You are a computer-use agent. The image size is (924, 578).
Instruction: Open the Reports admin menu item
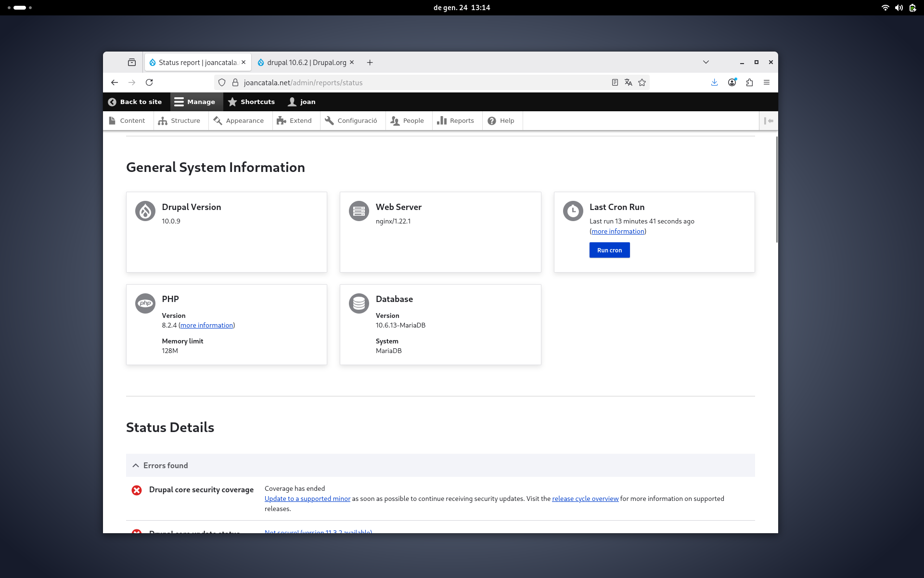pos(455,121)
